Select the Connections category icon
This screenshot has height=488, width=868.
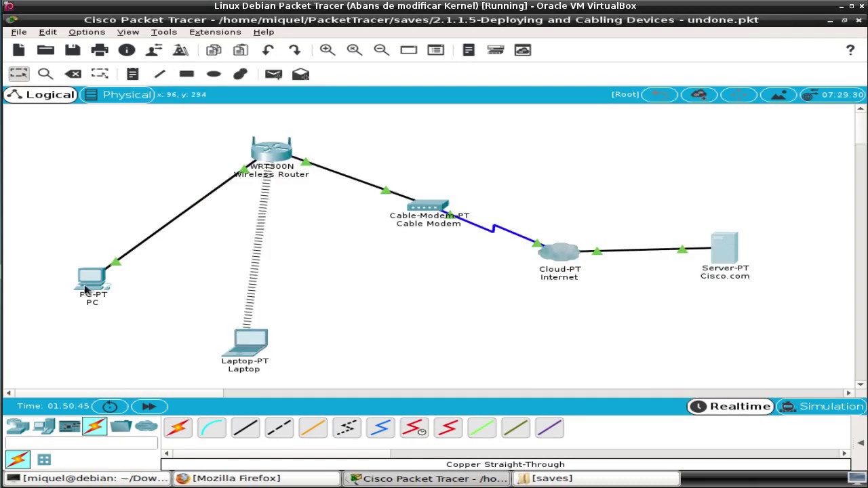click(95, 426)
